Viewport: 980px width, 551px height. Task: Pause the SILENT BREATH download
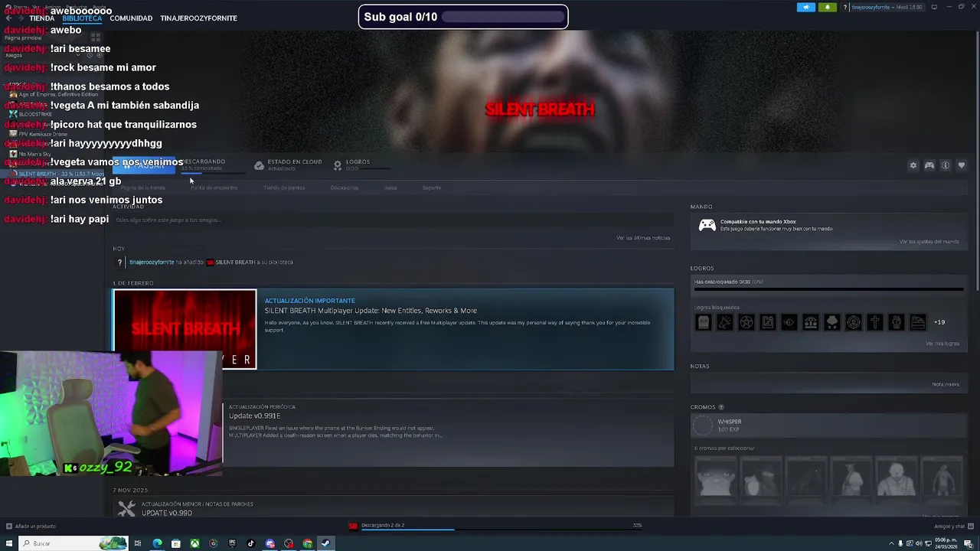[x=145, y=165]
